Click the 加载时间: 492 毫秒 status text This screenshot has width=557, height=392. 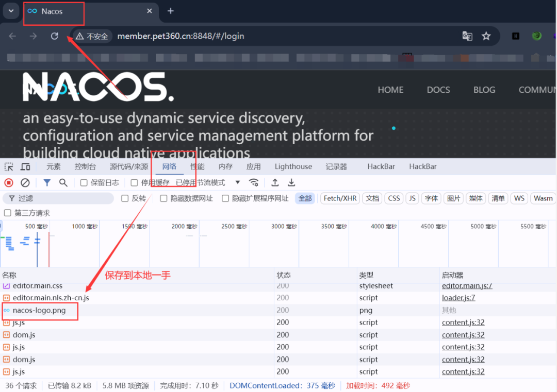(378, 386)
